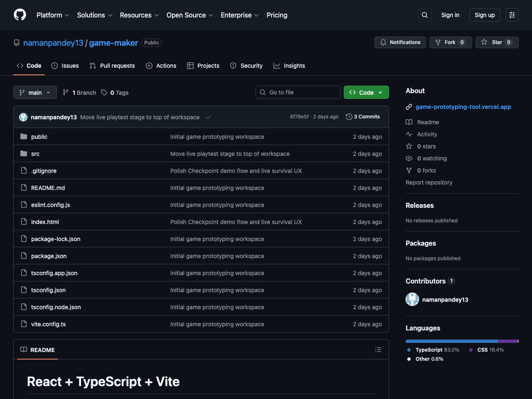
Task: Switch to the Projects tab
Action: tap(203, 66)
